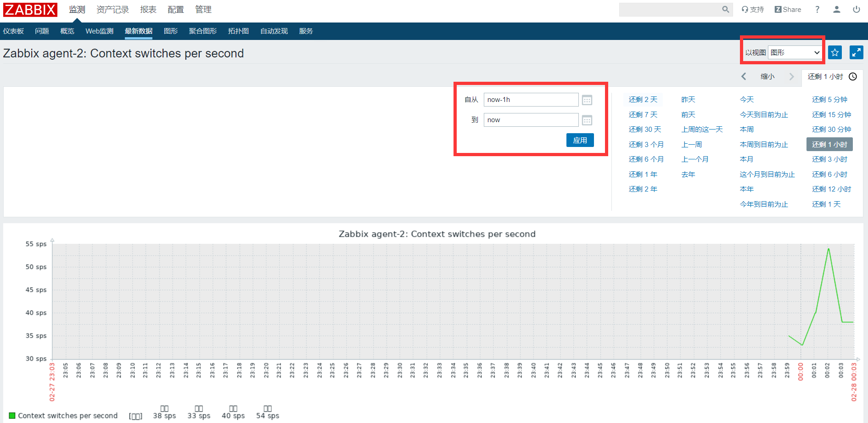Click the search magnifier icon

725,10
